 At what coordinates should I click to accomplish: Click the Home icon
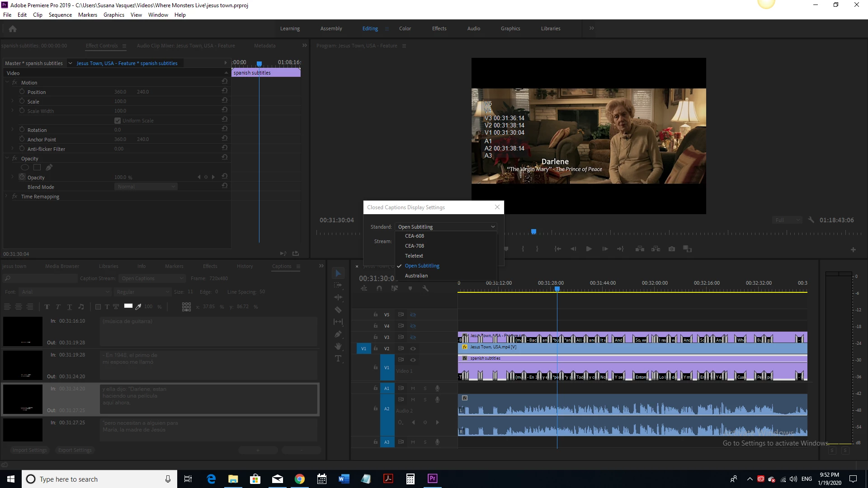pyautogui.click(x=13, y=29)
